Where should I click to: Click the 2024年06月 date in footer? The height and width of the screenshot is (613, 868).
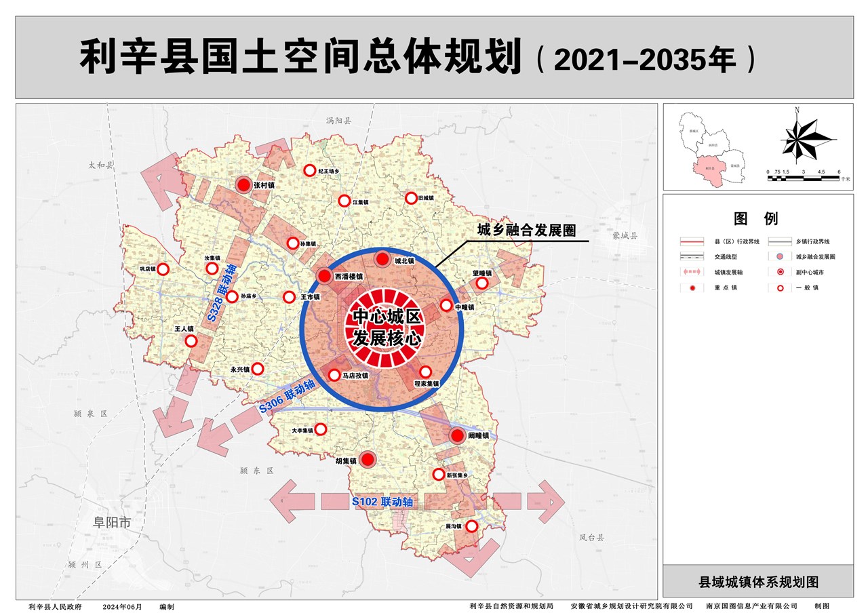click(x=123, y=607)
